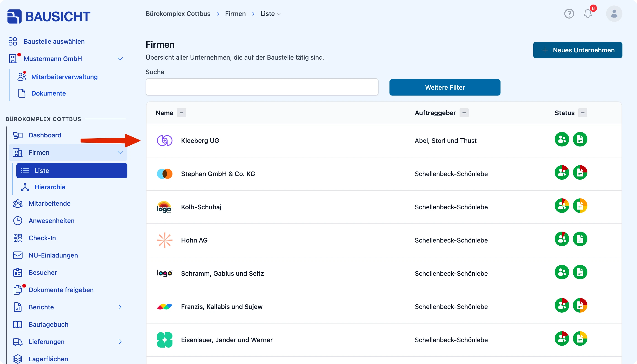Toggle sort on the Name column
Image resolution: width=637 pixels, height=364 pixels.
pyautogui.click(x=182, y=113)
